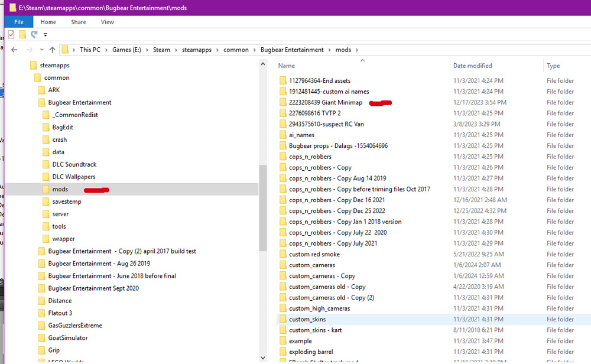
Task: Select steamapps in the navigation tree
Action: [54, 65]
